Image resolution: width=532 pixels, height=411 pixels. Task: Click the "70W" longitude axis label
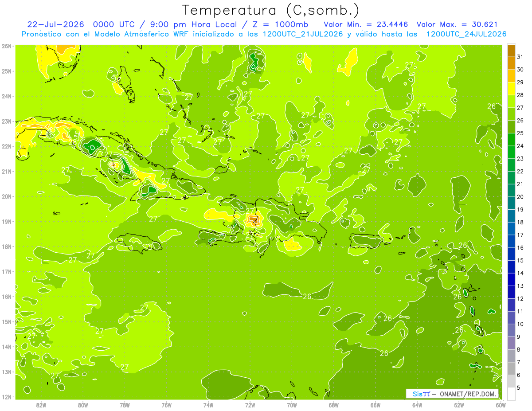[x=292, y=405]
